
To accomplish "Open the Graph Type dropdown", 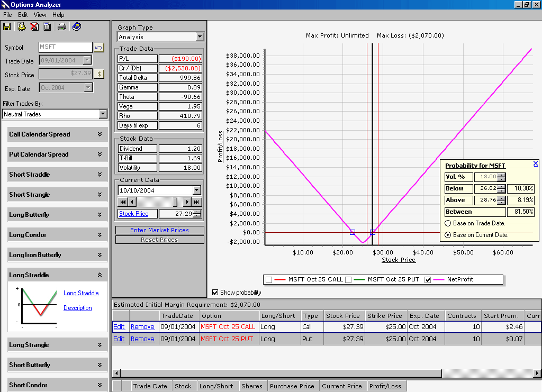I will (x=200, y=37).
